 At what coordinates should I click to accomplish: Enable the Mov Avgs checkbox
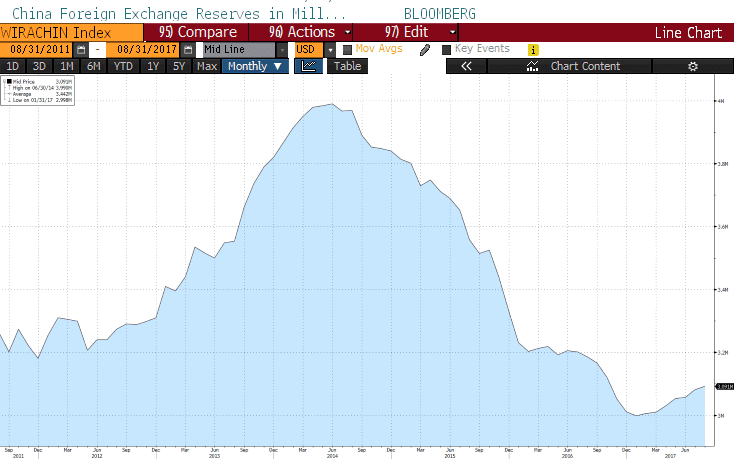(x=347, y=49)
